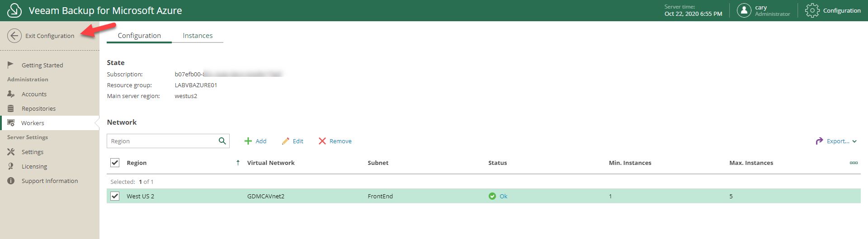Open Getting Started in sidebar
Viewport: 868px width, 239px height.
(42, 65)
